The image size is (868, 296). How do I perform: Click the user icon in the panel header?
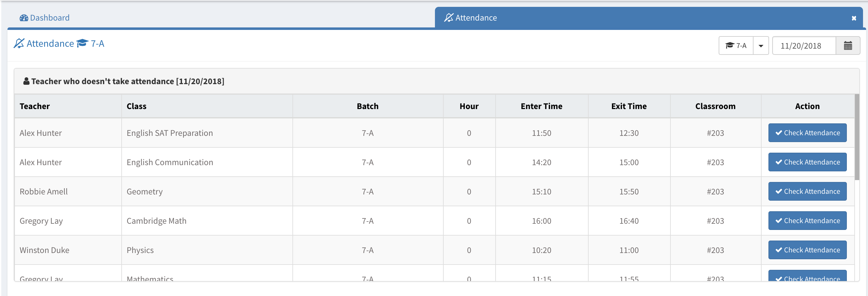[26, 81]
